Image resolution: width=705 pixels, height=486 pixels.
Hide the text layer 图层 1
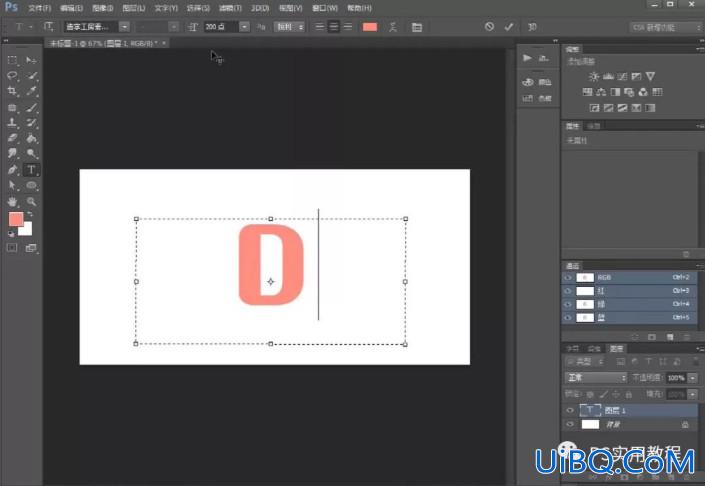(x=570, y=410)
